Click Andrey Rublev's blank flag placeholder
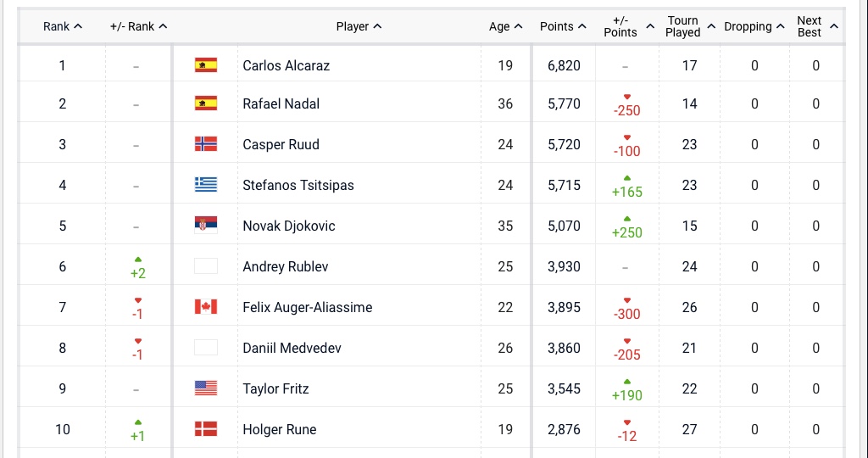This screenshot has height=458, width=868. click(x=206, y=266)
